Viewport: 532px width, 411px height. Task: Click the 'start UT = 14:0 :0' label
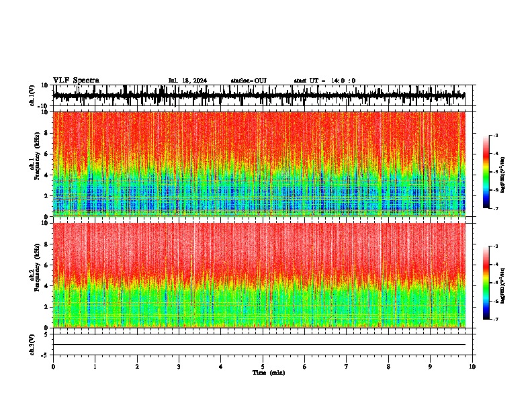click(324, 81)
